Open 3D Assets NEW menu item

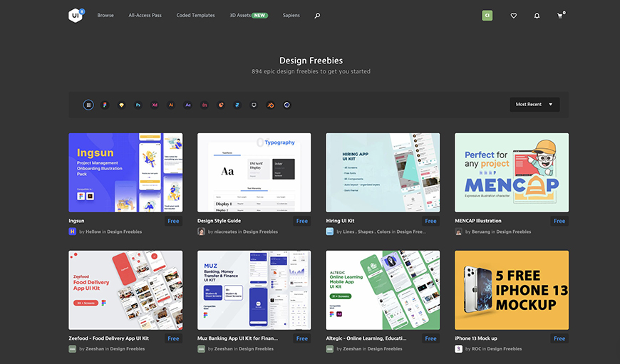(249, 16)
